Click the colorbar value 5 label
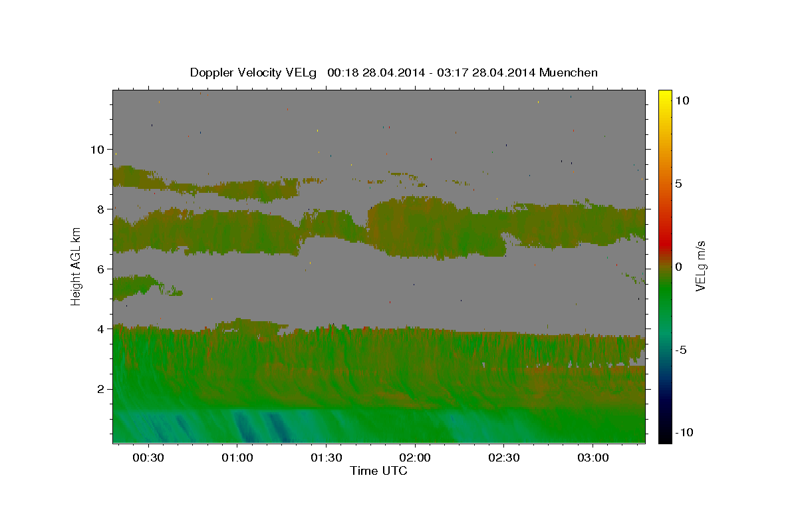798x532 pixels. click(679, 184)
